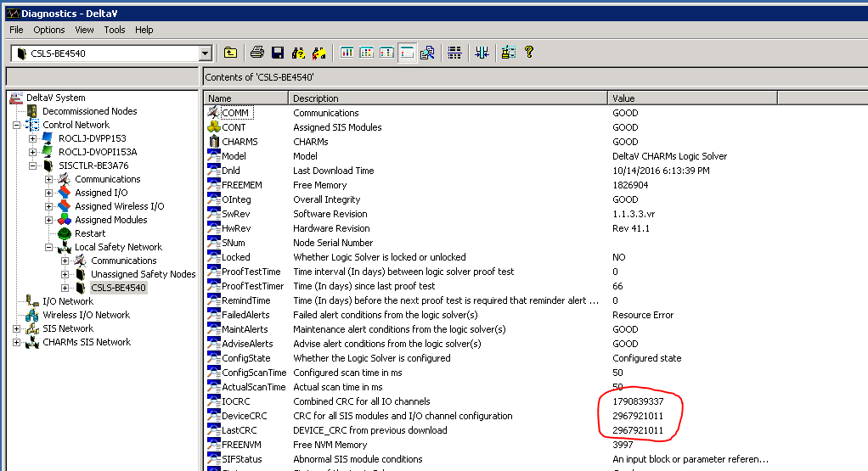Screen dimensions: 868x471
Task: Click the Last Download Time date value
Action: pos(661,171)
